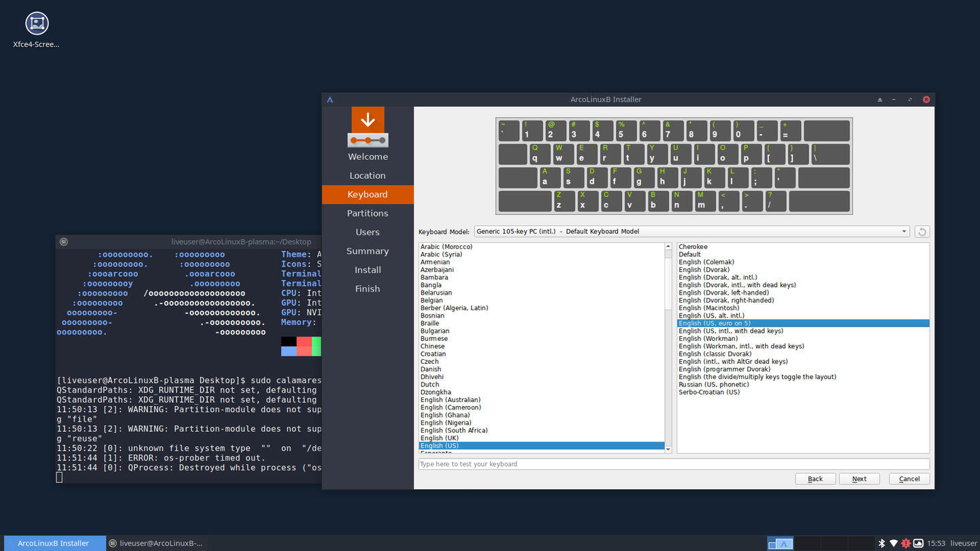Select English (US) in language list
Viewport: 980px width, 551px height.
(x=542, y=446)
